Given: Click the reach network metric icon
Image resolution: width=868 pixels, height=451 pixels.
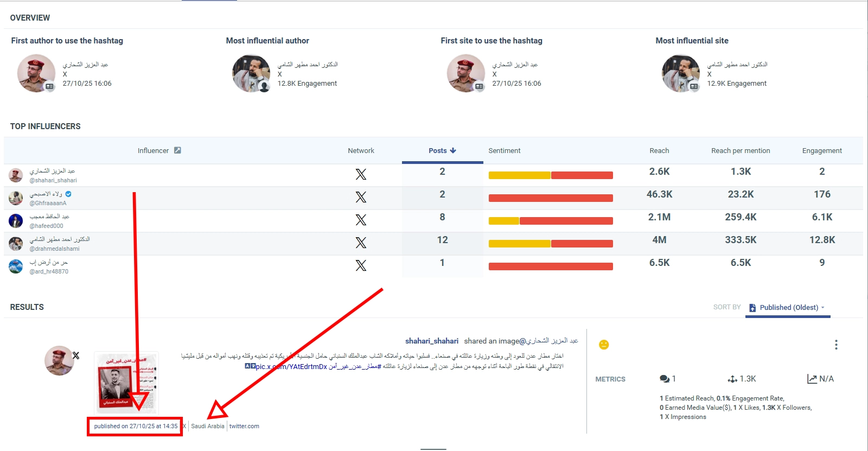Looking at the screenshot, I should pyautogui.click(x=732, y=379).
